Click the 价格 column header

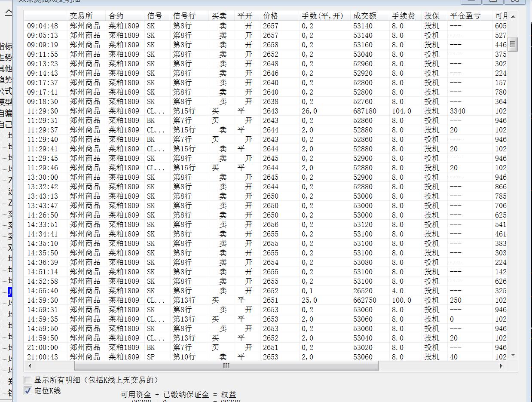pos(271,16)
